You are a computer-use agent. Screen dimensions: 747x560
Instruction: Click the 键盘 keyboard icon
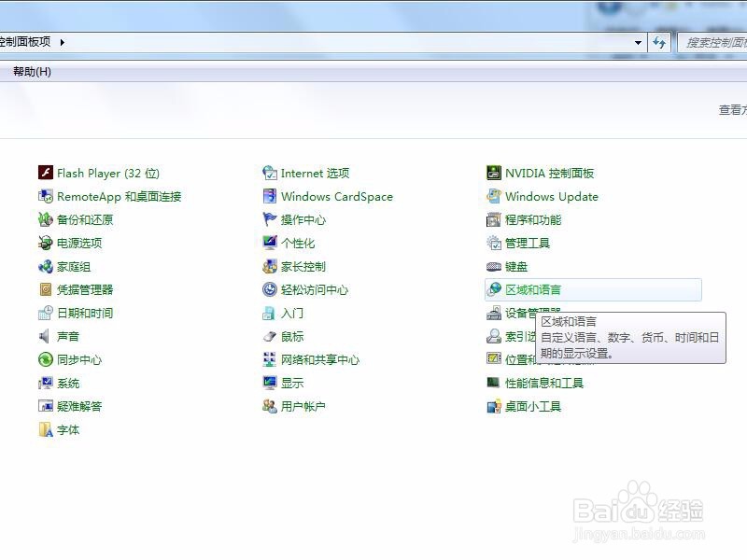pyautogui.click(x=494, y=266)
